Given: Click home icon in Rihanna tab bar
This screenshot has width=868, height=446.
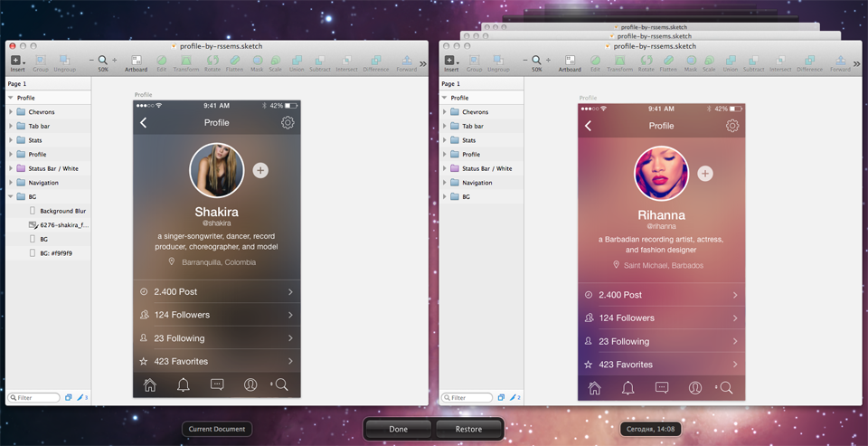Looking at the screenshot, I should [x=595, y=388].
